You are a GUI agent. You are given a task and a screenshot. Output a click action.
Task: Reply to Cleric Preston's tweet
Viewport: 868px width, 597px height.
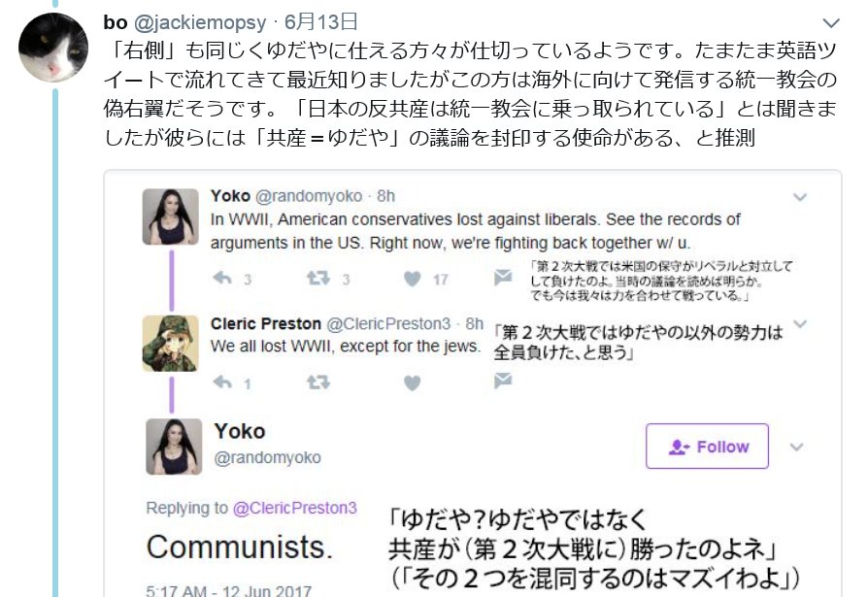pyautogui.click(x=222, y=382)
